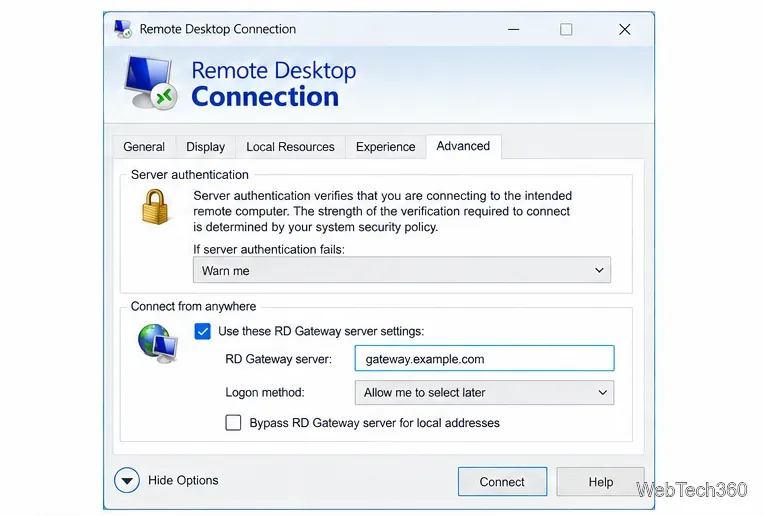764x516 pixels.
Task: Open the Warn me authentication dropdown
Action: tap(401, 270)
